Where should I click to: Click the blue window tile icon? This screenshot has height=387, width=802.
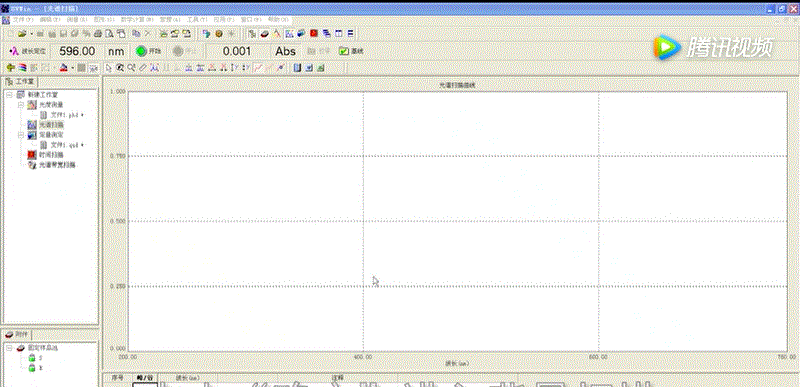click(338, 34)
